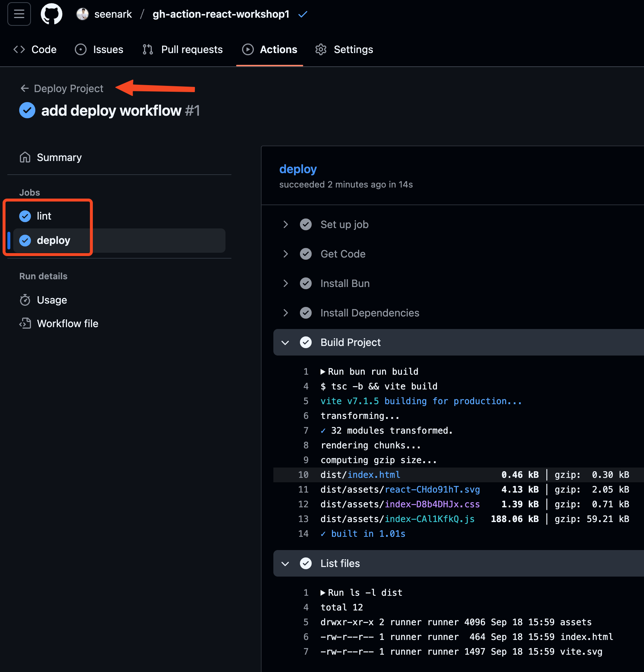This screenshot has height=672, width=644.
Task: Click the back arrow beside Deploy Project
Action: (x=25, y=88)
